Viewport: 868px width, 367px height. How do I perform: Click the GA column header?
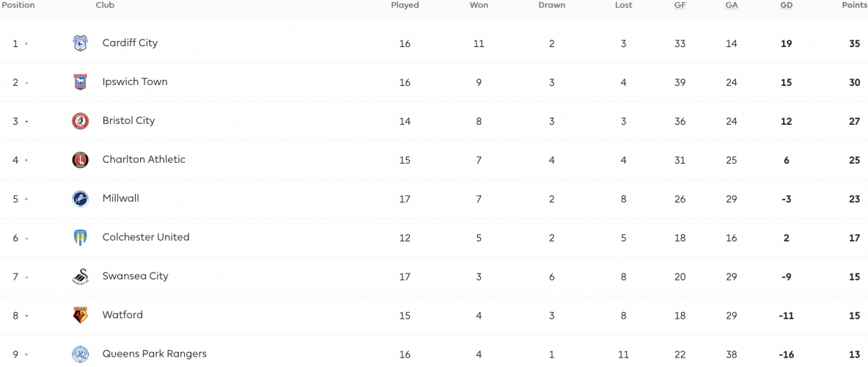click(732, 5)
